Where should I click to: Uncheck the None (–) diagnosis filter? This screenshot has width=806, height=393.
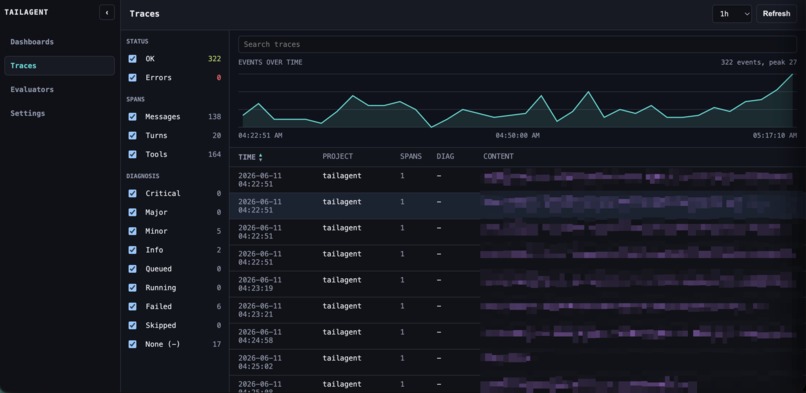coord(133,344)
